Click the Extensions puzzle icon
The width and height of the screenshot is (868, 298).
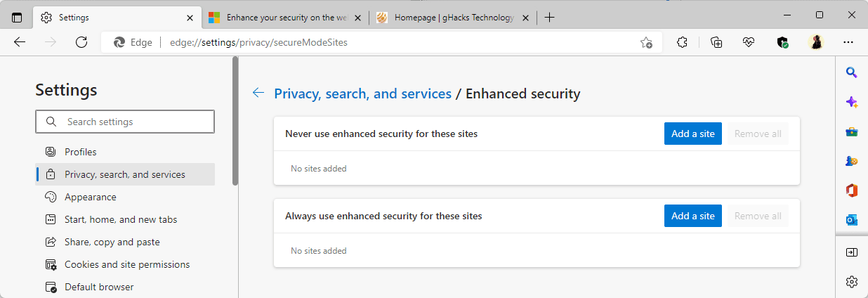(681, 42)
